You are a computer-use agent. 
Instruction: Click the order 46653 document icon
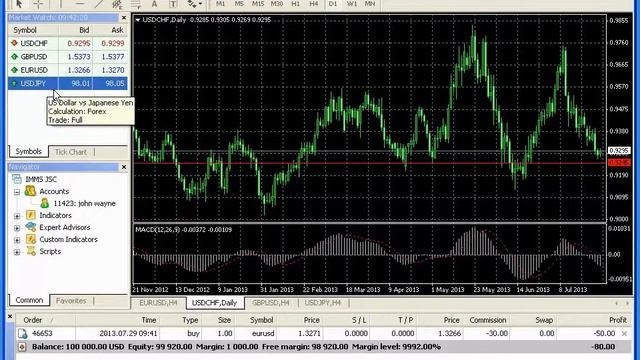(x=22, y=333)
